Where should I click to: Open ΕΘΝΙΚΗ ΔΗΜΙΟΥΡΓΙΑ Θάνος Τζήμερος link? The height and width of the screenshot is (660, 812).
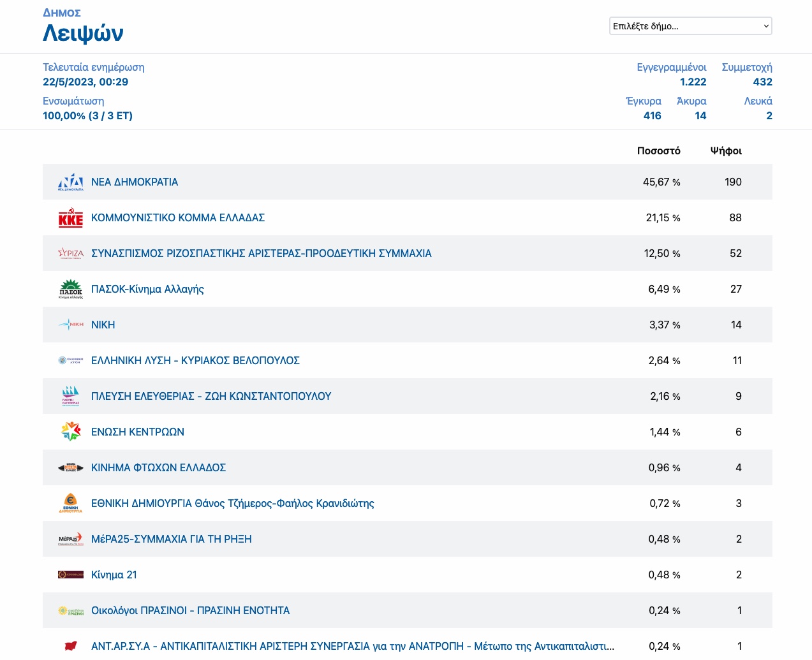pyautogui.click(x=233, y=503)
